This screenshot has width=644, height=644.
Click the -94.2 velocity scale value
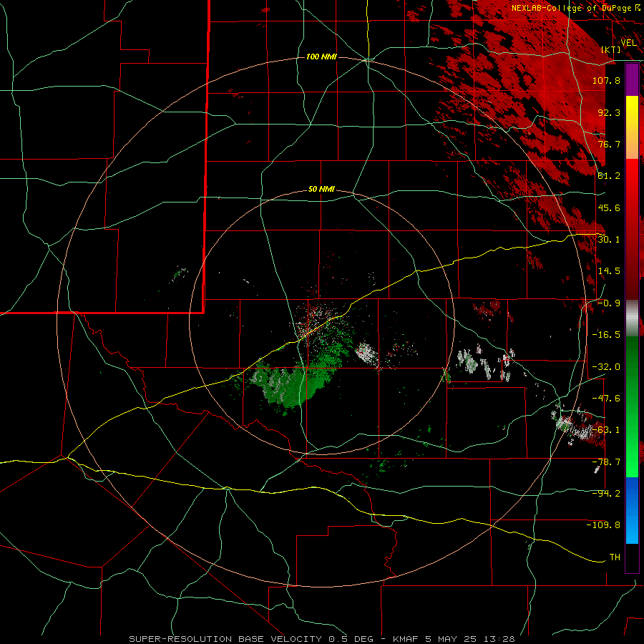[x=606, y=494]
